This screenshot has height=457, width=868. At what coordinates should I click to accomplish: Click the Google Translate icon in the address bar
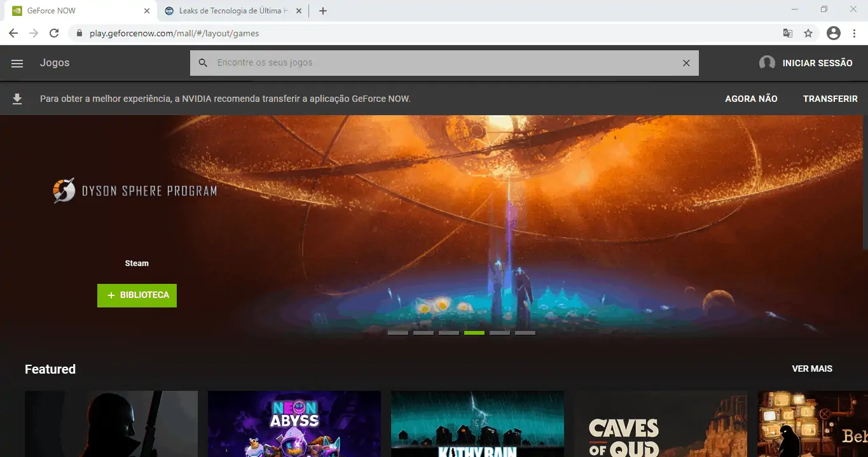pos(787,33)
